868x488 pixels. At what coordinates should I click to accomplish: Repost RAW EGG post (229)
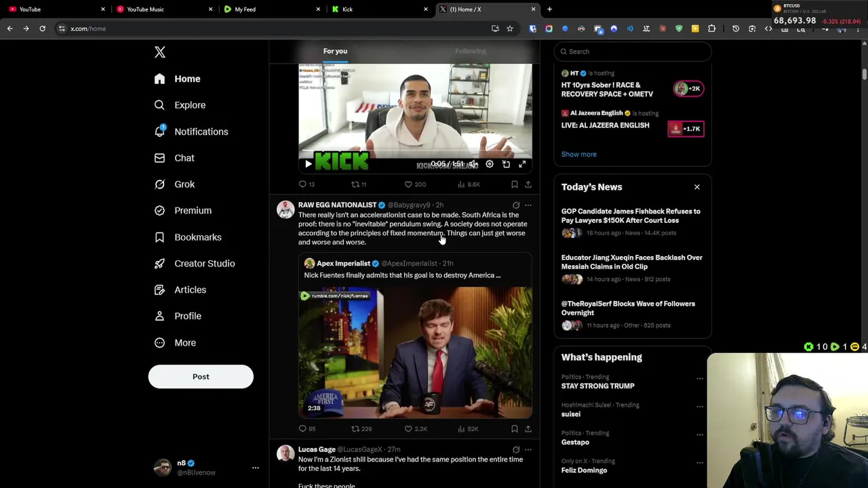click(x=361, y=429)
